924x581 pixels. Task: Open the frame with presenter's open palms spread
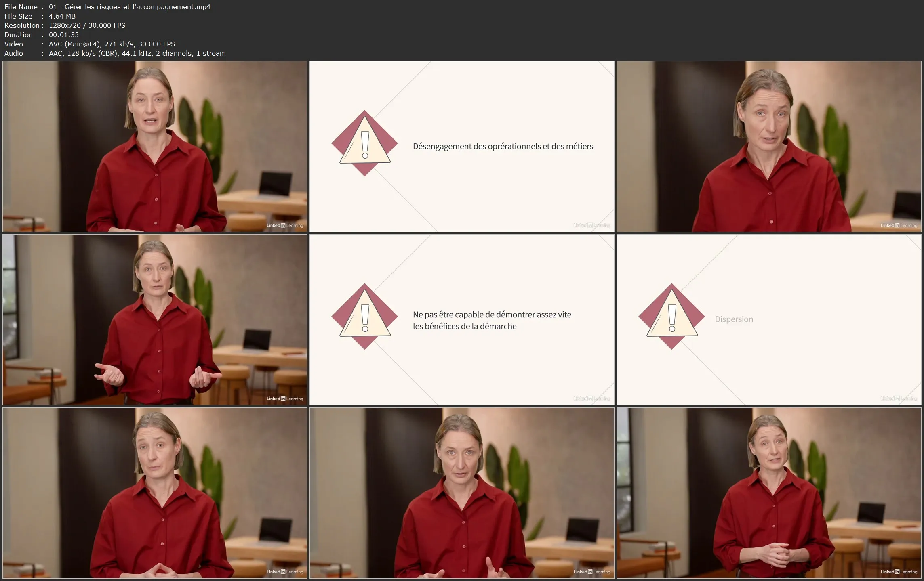pyautogui.click(x=155, y=320)
